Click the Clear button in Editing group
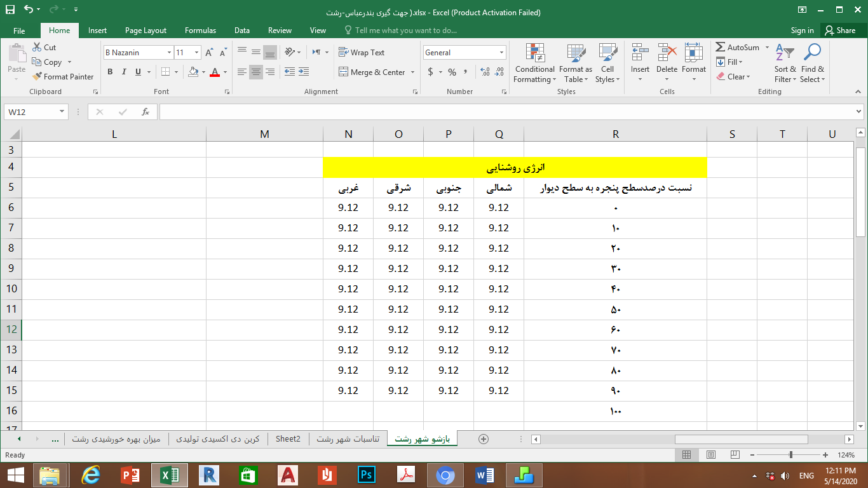868x488 pixels. (x=733, y=77)
